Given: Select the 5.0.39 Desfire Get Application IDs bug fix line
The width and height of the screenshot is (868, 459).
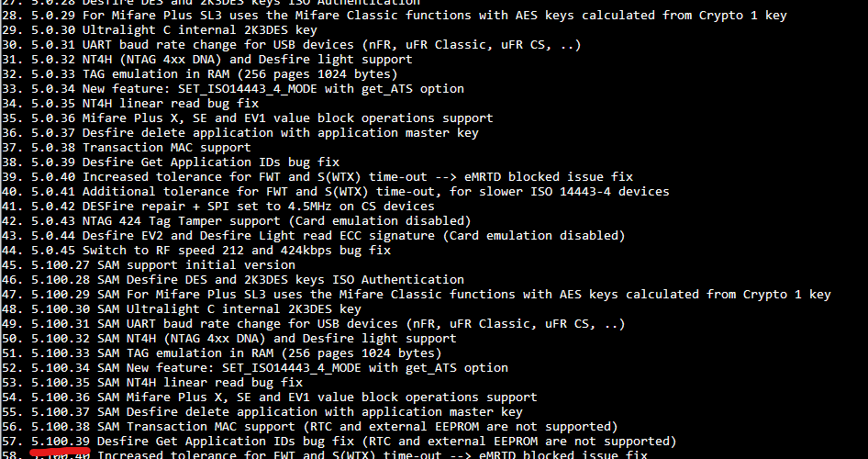Looking at the screenshot, I should [171, 162].
